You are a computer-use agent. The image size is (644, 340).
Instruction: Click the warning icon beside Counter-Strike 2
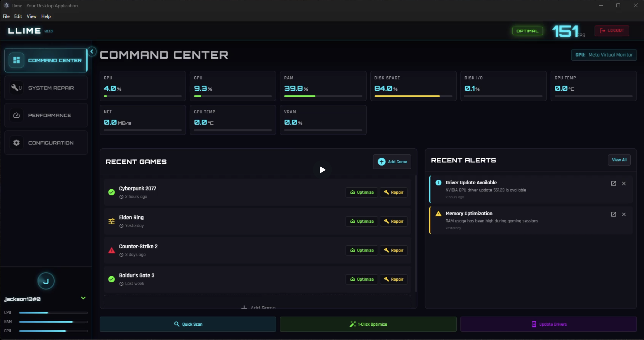112,250
